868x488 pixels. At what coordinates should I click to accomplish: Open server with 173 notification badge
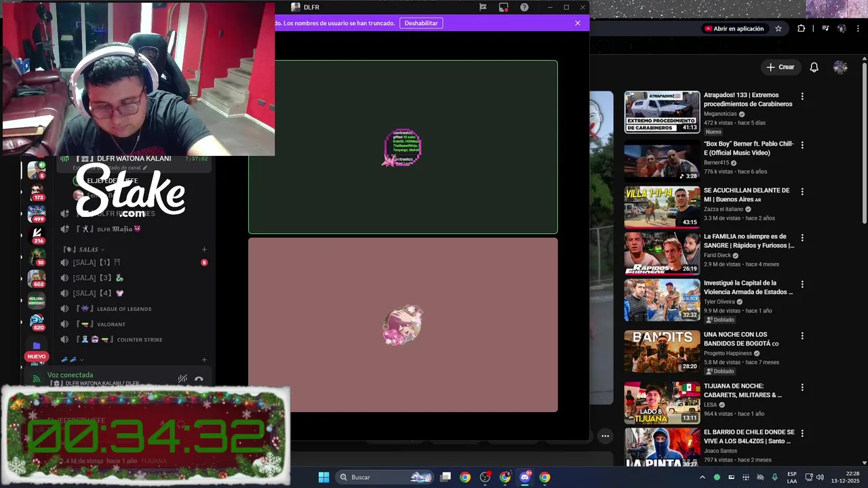tap(37, 192)
